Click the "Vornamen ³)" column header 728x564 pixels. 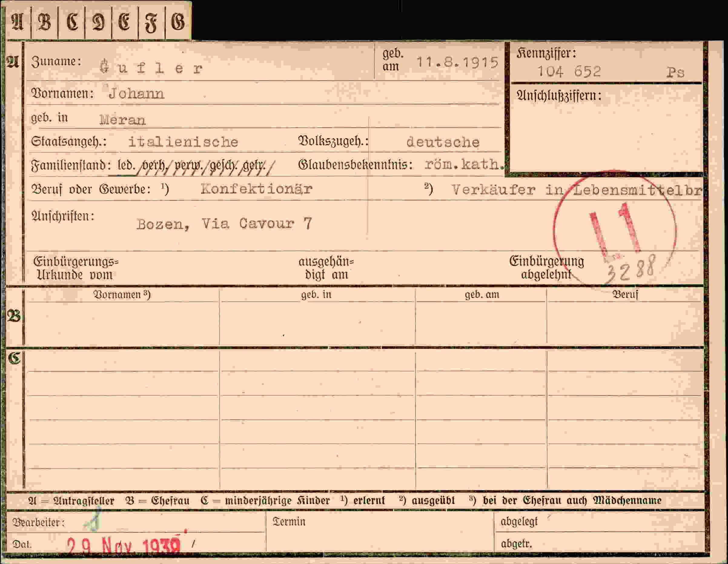click(122, 295)
